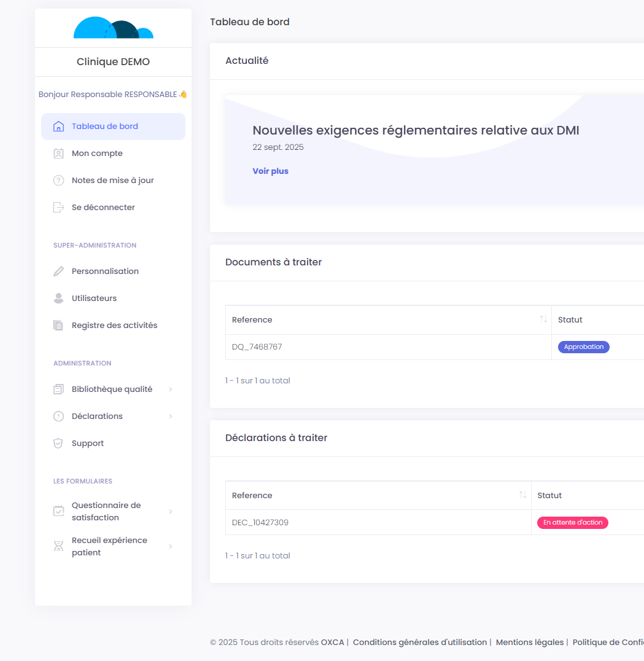Click the pencil icon for Personnalisation
The width and height of the screenshot is (644, 661).
[58, 272]
